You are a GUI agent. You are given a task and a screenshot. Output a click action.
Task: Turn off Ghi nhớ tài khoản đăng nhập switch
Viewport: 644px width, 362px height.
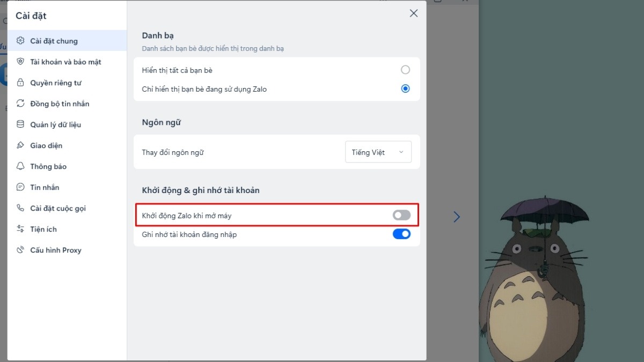tap(401, 234)
